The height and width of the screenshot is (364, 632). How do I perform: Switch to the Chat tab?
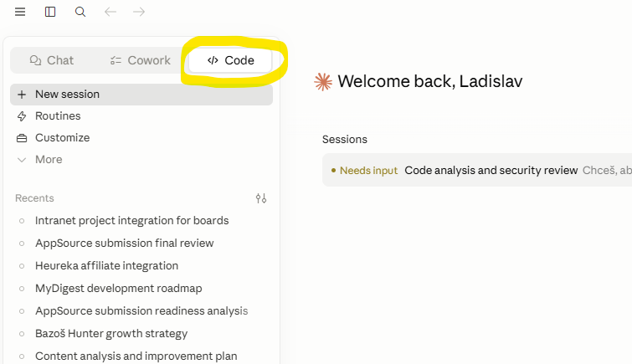tap(52, 60)
